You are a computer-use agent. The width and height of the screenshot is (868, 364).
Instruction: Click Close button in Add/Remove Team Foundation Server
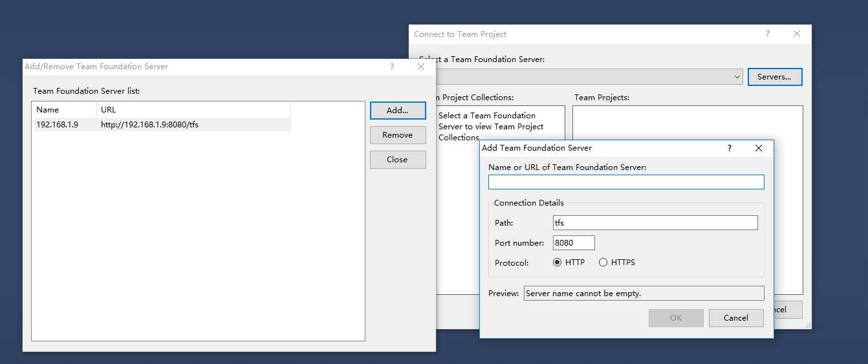click(x=398, y=160)
